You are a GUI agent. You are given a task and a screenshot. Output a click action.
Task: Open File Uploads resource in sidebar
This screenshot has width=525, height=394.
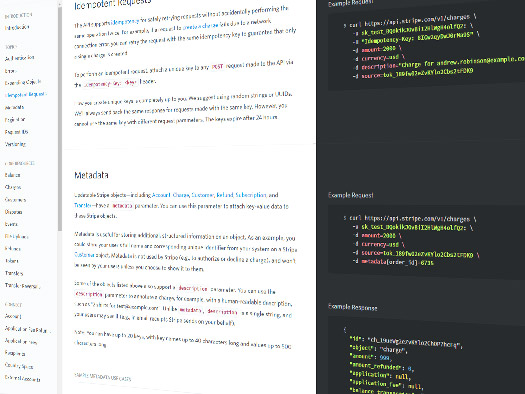tap(16, 237)
